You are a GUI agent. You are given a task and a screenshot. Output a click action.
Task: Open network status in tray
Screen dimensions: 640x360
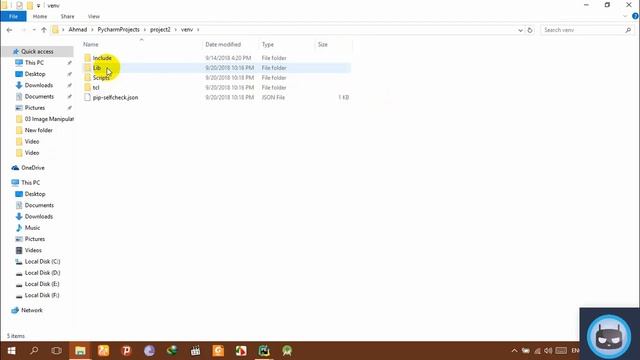(x=537, y=351)
